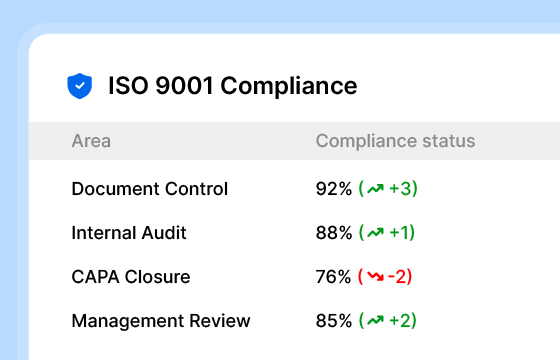This screenshot has width=560, height=360.
Task: Select the Management Review row label
Action: pyautogui.click(x=161, y=321)
